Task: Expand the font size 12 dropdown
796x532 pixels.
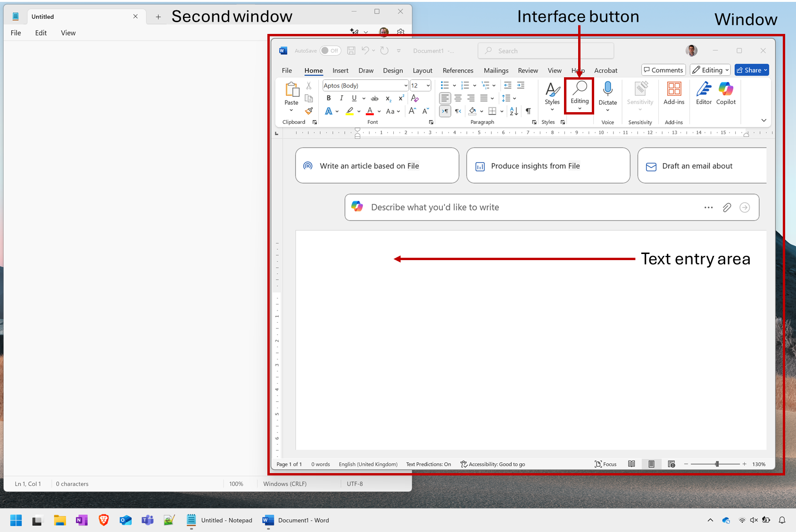Action: pos(428,86)
